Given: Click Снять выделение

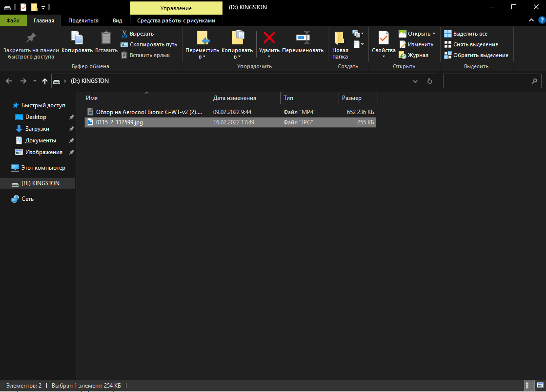Looking at the screenshot, I should coord(471,44).
